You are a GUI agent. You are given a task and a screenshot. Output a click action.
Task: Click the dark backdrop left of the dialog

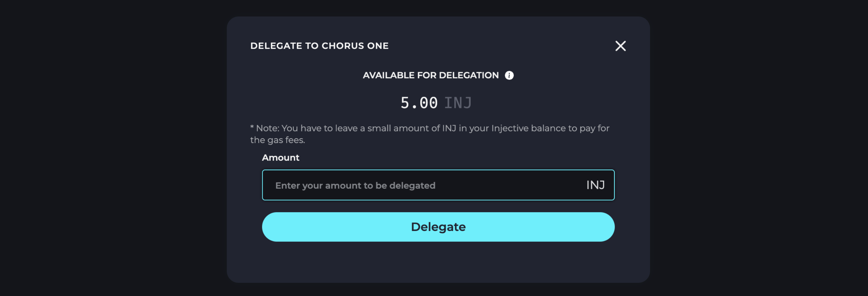(111, 148)
